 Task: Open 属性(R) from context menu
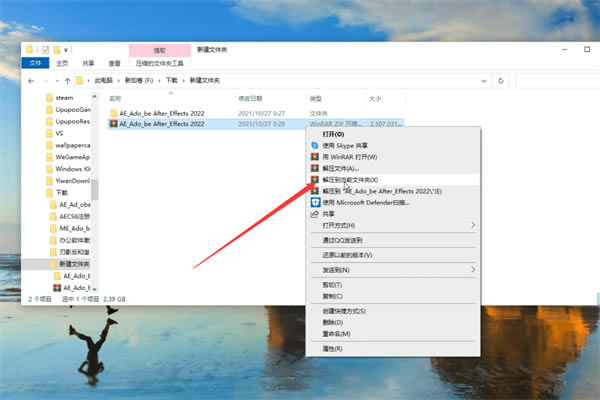click(393, 349)
